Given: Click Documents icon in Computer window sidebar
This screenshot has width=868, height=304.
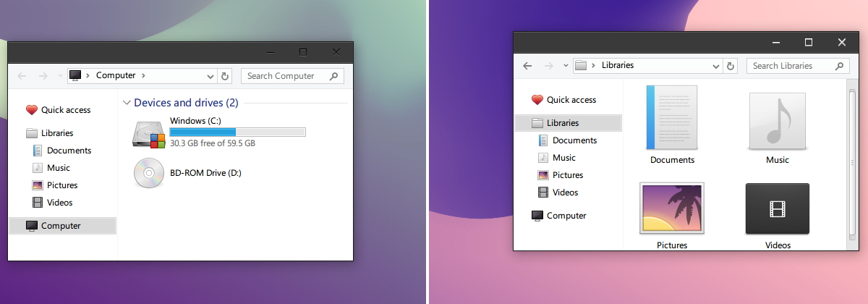Looking at the screenshot, I should tap(38, 151).
